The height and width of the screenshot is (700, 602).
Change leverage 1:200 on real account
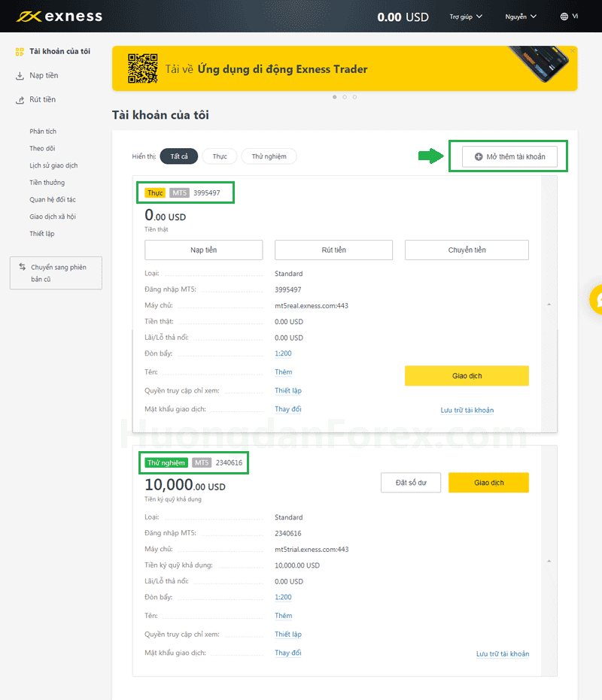283,353
